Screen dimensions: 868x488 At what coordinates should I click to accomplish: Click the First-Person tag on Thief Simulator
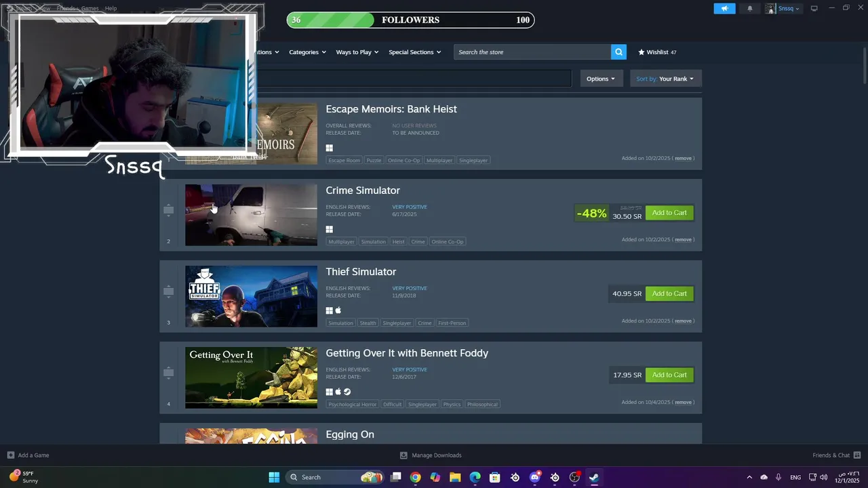[452, 323]
